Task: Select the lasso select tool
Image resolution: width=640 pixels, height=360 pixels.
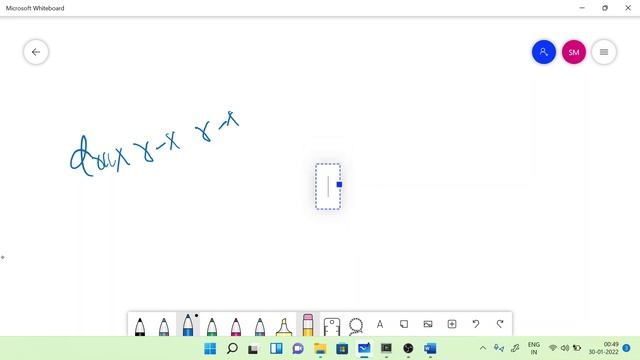Action: pos(356,327)
